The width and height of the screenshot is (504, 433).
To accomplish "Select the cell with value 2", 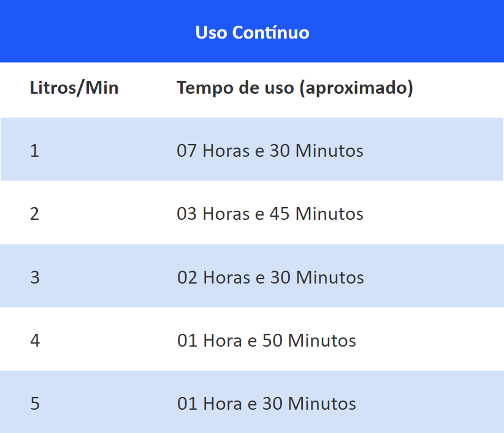I will (x=35, y=214).
